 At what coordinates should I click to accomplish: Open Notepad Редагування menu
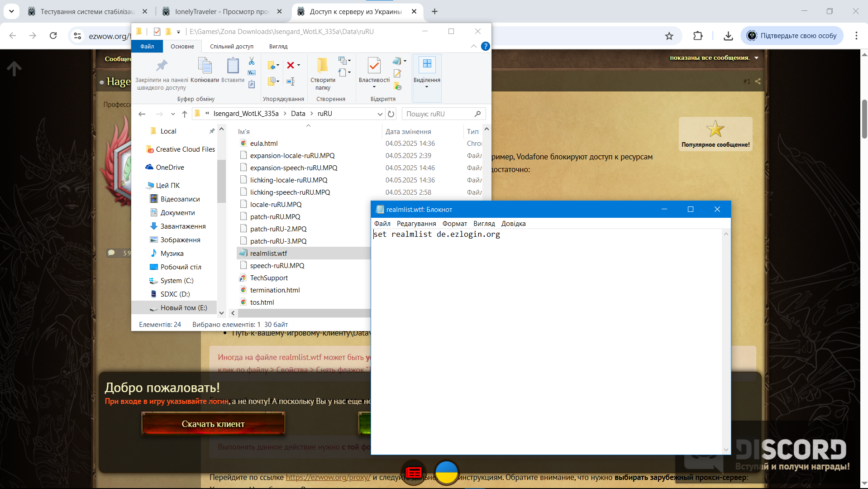[x=416, y=224]
